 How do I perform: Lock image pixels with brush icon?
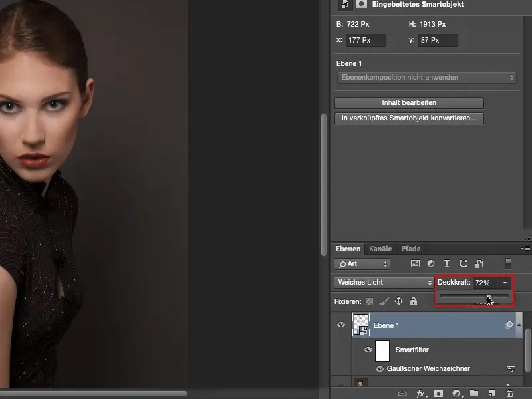pos(384,301)
